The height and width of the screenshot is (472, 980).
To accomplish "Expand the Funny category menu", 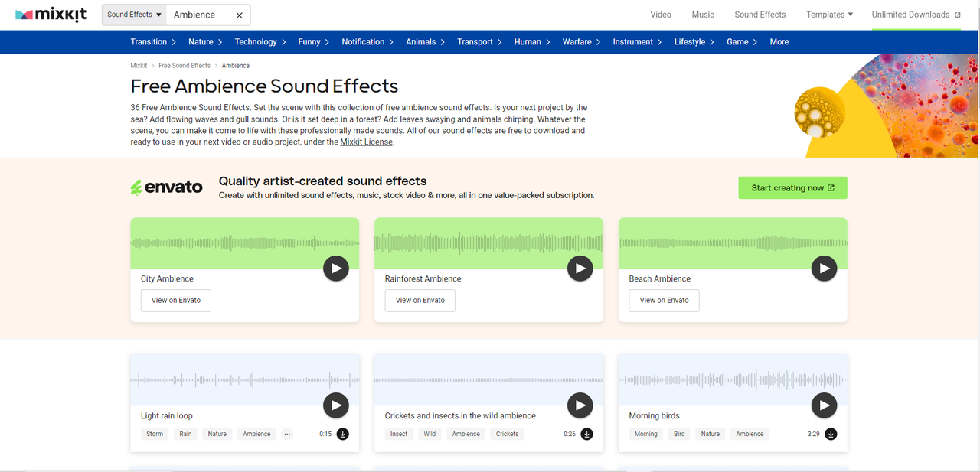I will click(314, 42).
